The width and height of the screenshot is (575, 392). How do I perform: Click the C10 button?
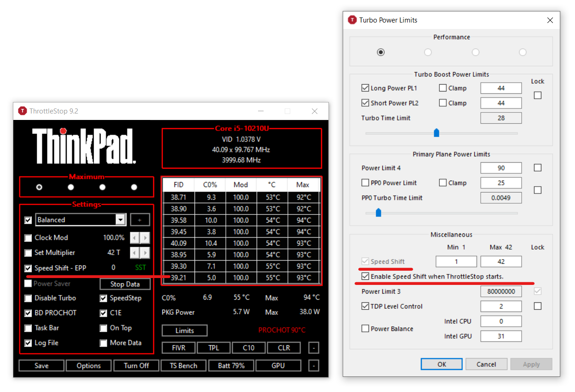[248, 348]
